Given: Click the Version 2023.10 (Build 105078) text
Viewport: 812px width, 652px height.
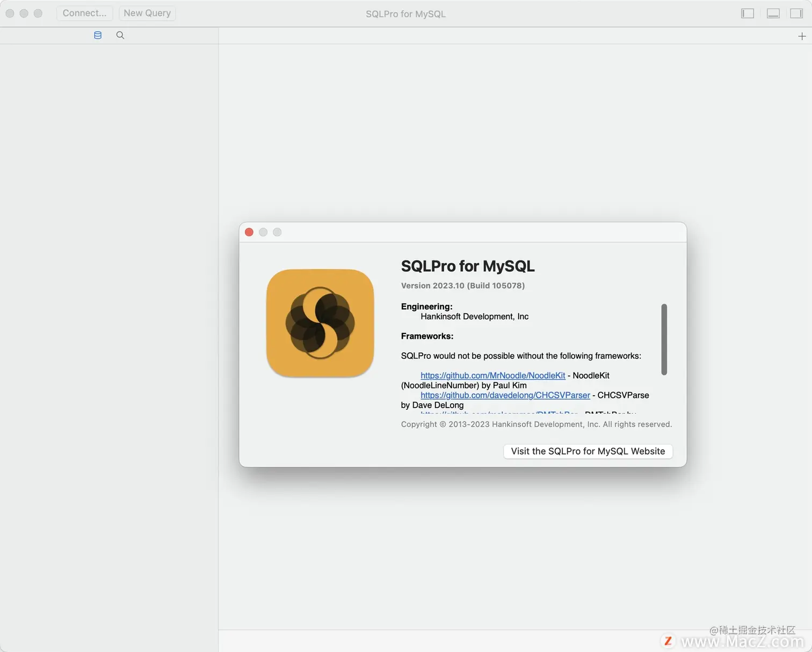Looking at the screenshot, I should tap(463, 286).
